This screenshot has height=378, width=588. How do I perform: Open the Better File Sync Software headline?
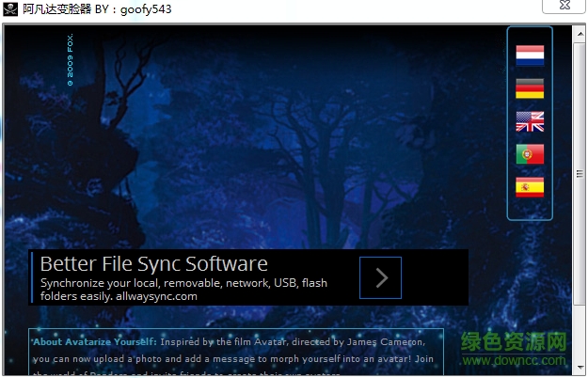coord(153,263)
